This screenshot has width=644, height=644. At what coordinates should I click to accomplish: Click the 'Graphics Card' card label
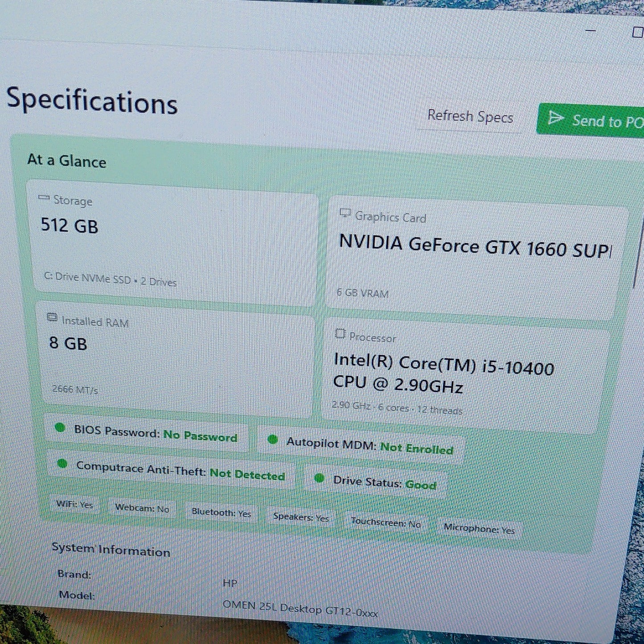click(x=390, y=217)
